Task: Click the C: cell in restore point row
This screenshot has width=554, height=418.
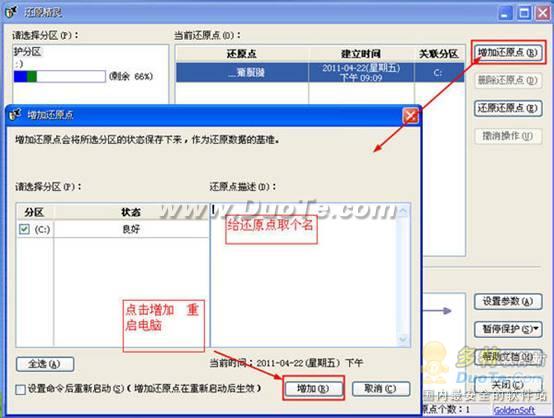Action: pyautogui.click(x=438, y=72)
